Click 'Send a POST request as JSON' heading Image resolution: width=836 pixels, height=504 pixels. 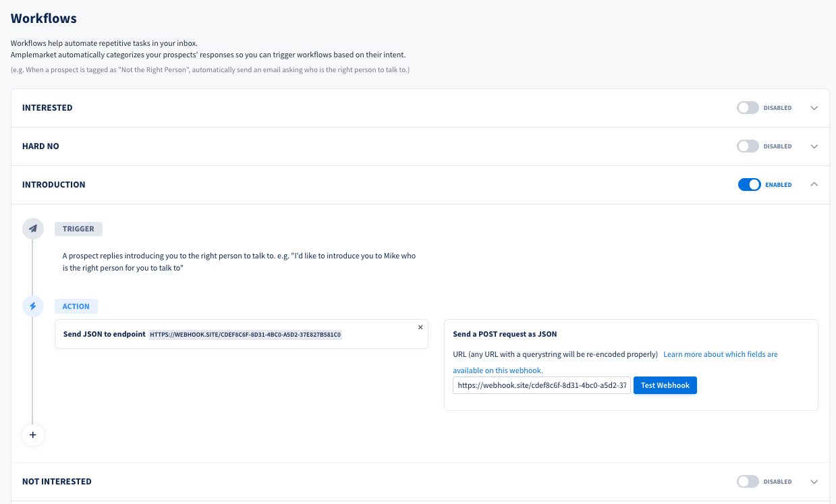[505, 334]
